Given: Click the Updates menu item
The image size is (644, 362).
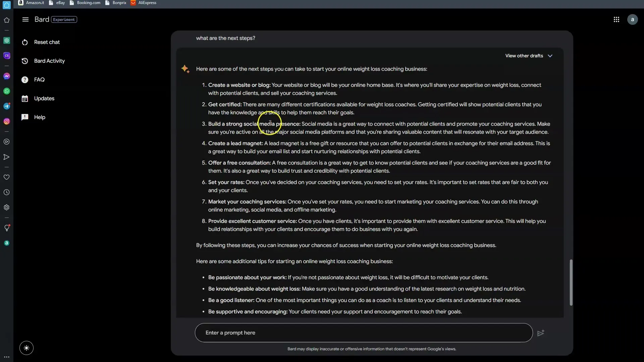Looking at the screenshot, I should (x=44, y=98).
